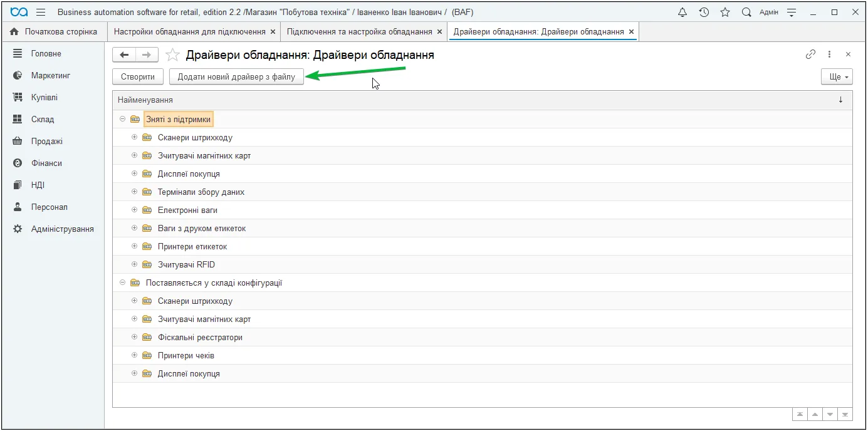Select the Принтери етикеток row
Image resolution: width=868 pixels, height=431 pixels.
click(x=483, y=246)
